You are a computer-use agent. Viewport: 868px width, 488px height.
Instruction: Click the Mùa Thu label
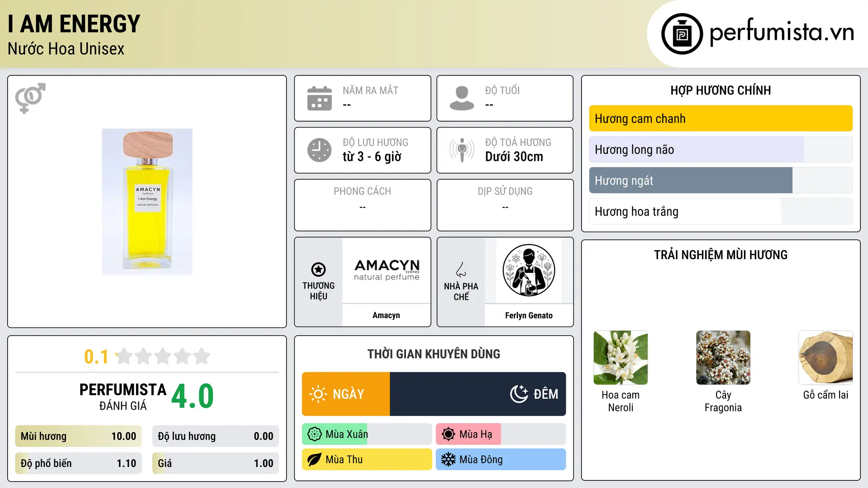point(344,460)
